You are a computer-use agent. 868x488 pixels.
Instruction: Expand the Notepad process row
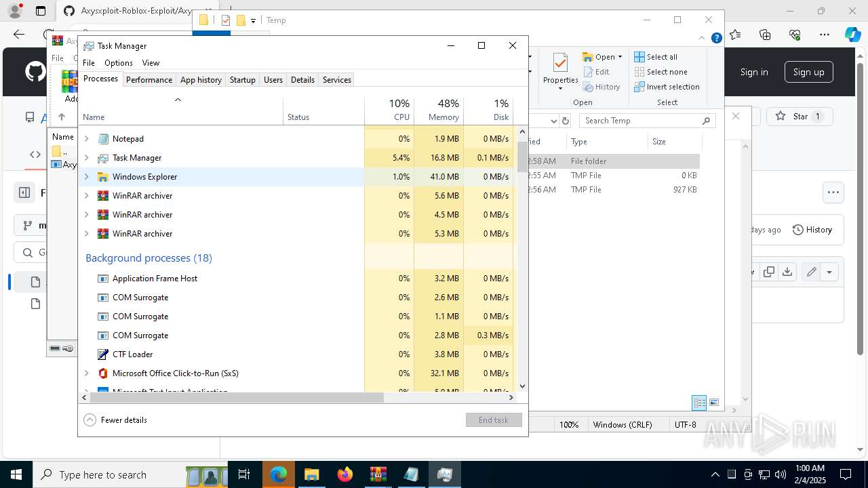(86, 138)
